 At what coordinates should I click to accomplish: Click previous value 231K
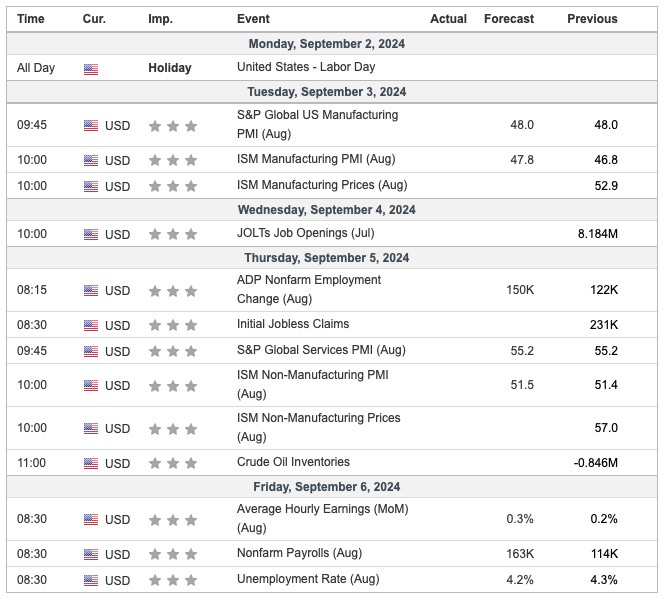pos(604,325)
